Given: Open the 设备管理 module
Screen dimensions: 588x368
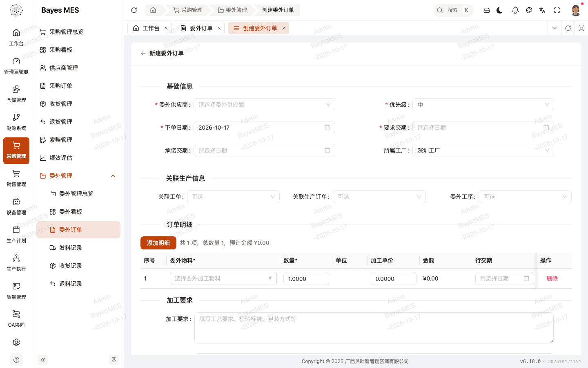Looking at the screenshot, I should (x=16, y=206).
